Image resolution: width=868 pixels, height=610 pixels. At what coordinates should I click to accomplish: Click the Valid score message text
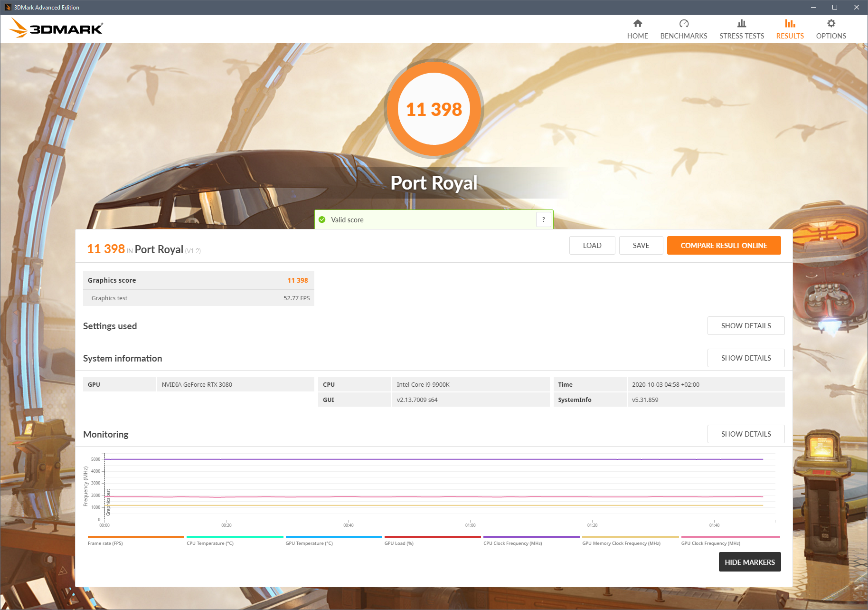click(x=347, y=220)
